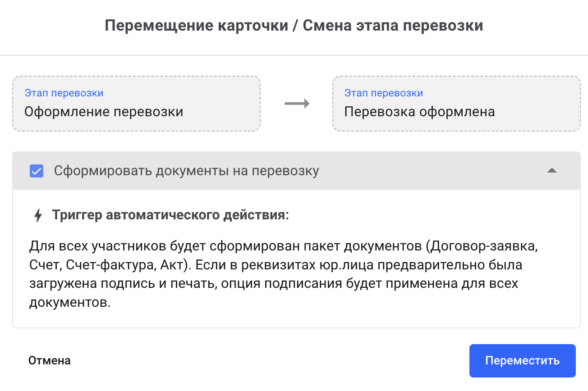588x391 pixels.
Task: Click the arrow between the two stage cards
Action: tap(297, 104)
